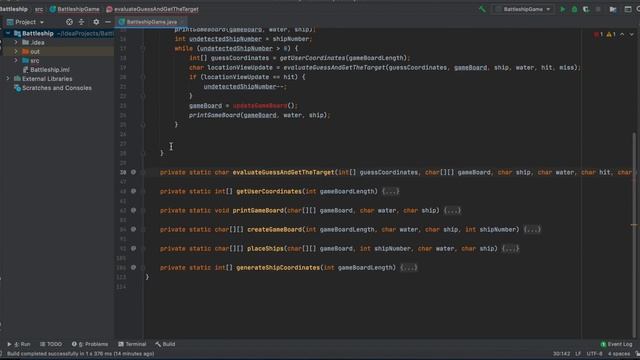Expand the out folder arrow
Screen dimensions: 640x360
coord(16,51)
